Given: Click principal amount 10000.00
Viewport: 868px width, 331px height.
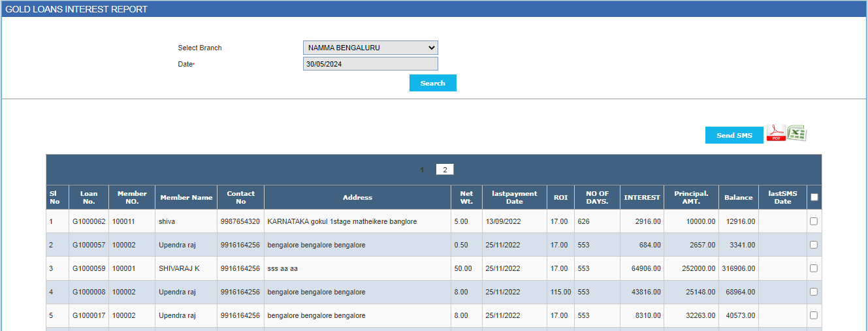Looking at the screenshot, I should pos(701,221).
